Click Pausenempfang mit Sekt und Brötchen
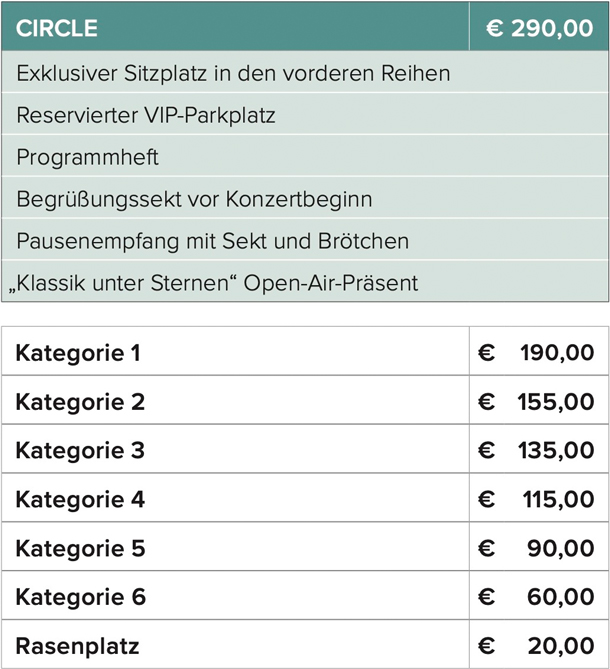This screenshot has width=610, height=669. [x=213, y=241]
